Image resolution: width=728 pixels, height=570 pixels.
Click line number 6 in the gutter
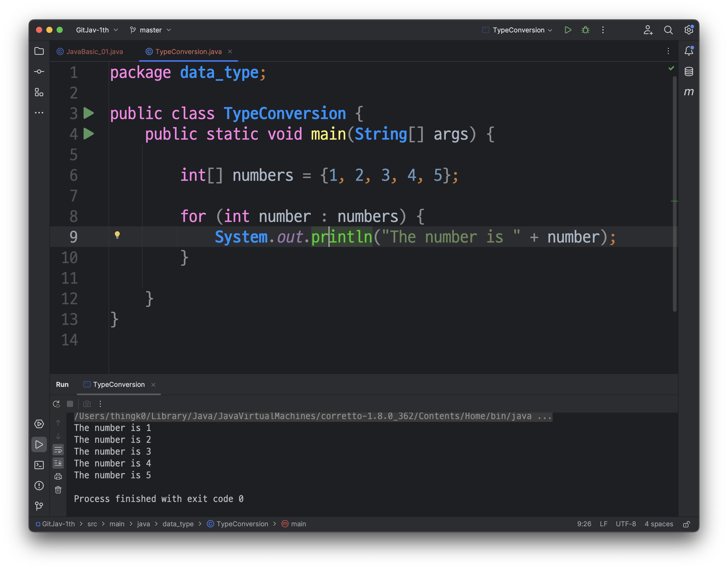(x=73, y=175)
